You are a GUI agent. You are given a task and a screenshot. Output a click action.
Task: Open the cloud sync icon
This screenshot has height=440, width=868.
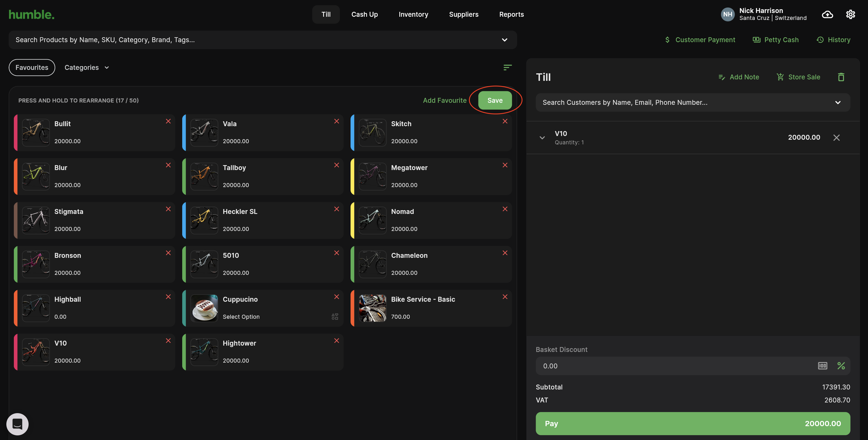coord(827,14)
